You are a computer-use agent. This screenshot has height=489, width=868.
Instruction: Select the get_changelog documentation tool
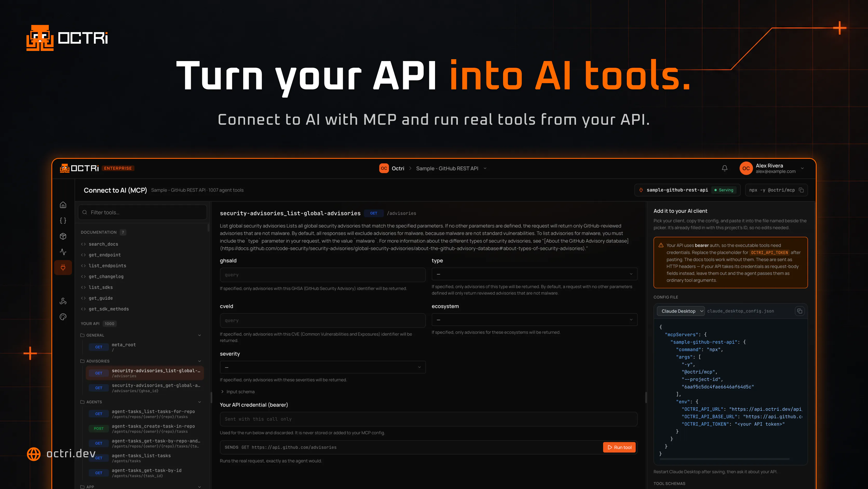point(106,276)
